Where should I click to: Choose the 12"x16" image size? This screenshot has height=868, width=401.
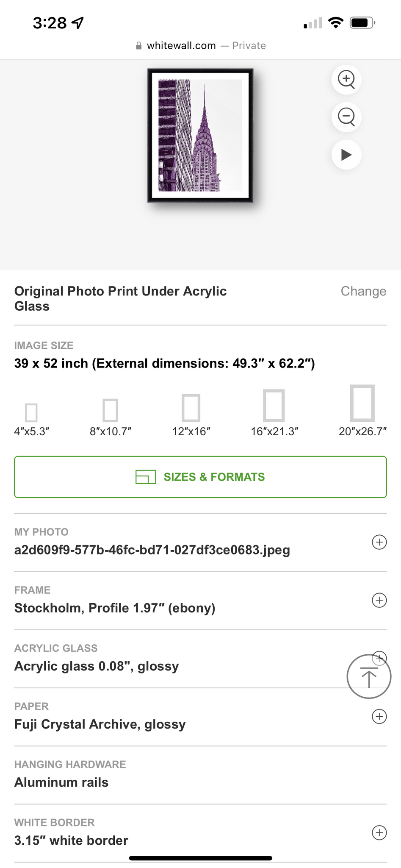[191, 408]
